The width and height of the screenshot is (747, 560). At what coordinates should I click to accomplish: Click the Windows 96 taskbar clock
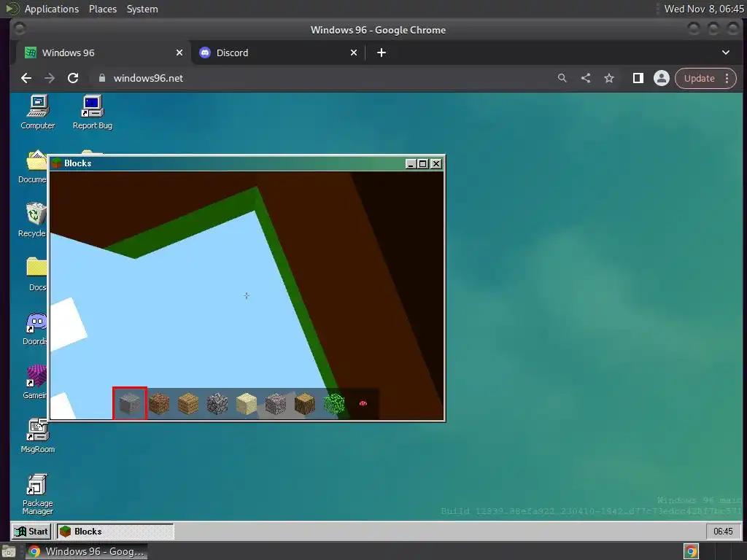[723, 532]
